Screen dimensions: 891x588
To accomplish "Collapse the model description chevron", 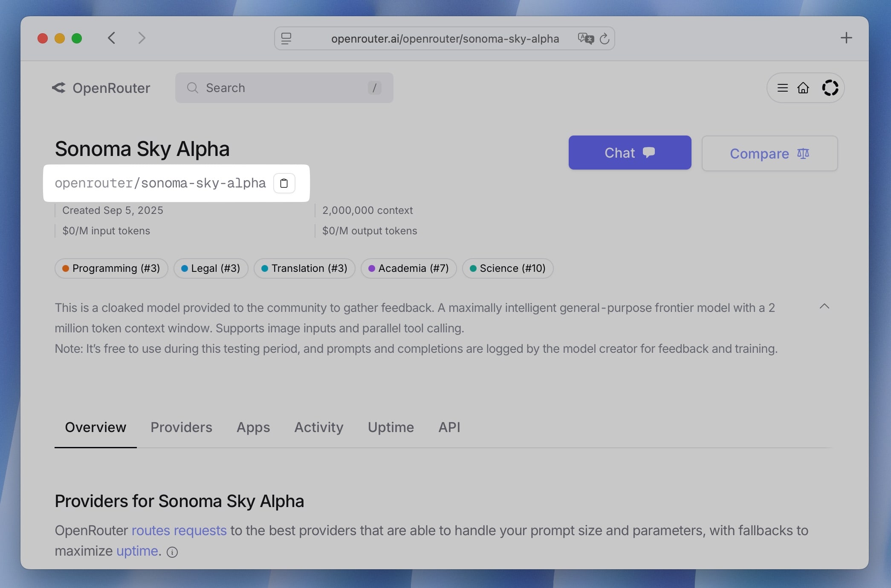I will coord(824,306).
